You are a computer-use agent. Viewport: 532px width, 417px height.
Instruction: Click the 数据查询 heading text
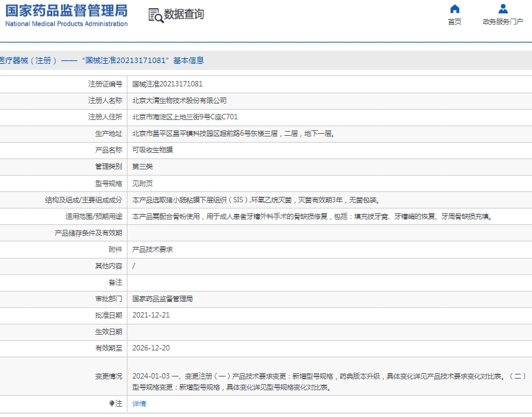(184, 14)
